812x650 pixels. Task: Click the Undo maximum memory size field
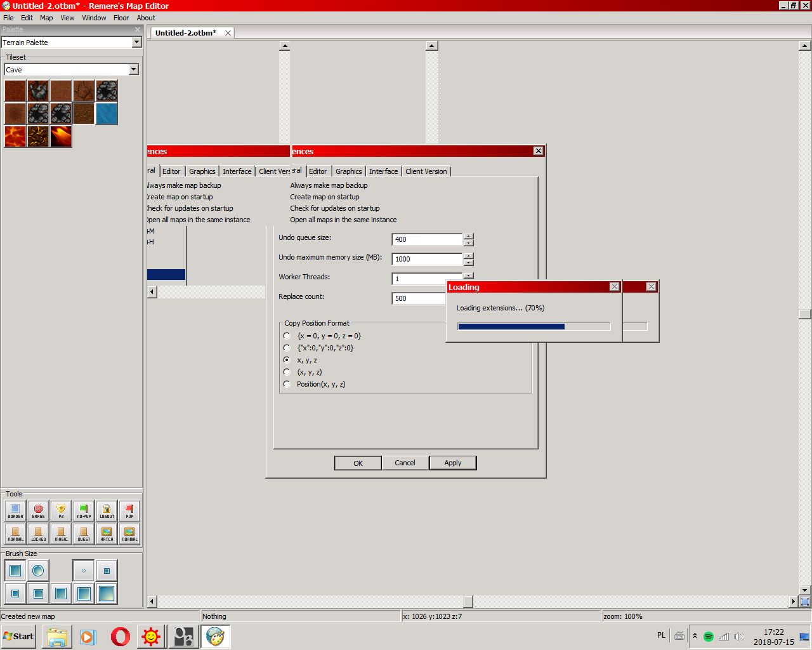(427, 259)
